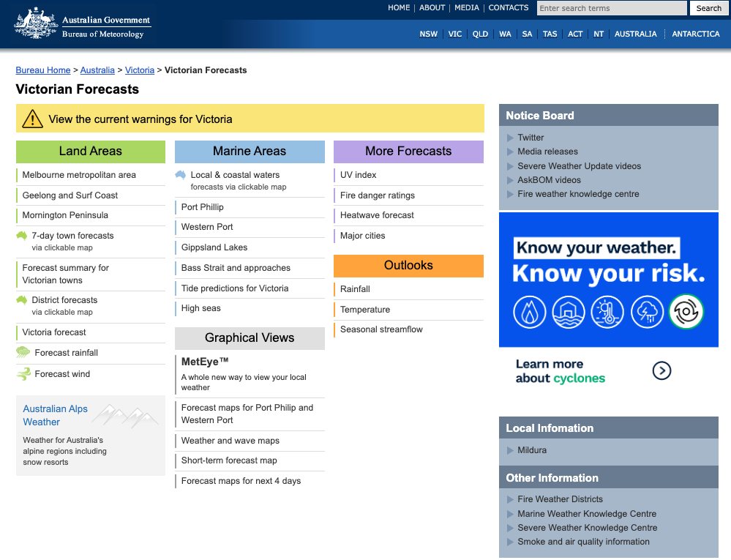Click the mountain graphic in Australian Alps Weather box
The image size is (731, 560).
[x=125, y=416]
